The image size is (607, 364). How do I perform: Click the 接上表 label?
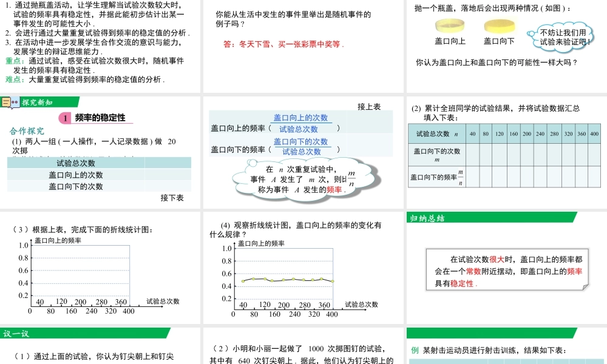369,107
